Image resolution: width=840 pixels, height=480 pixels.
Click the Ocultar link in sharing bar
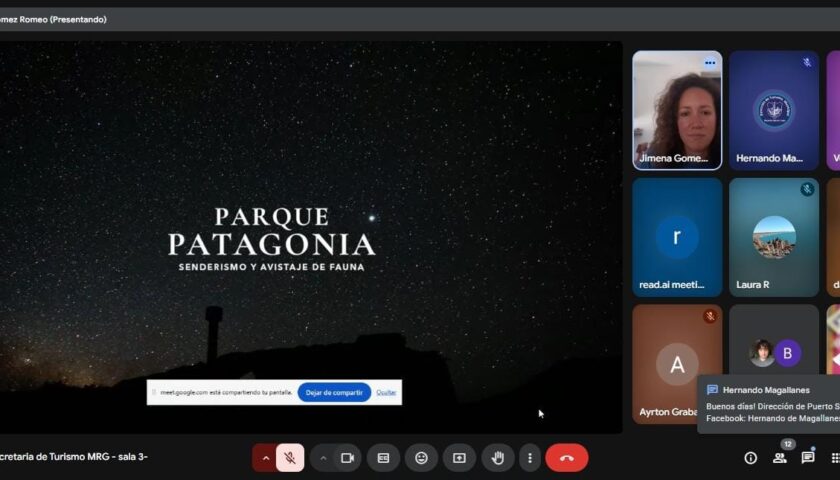[x=386, y=393]
